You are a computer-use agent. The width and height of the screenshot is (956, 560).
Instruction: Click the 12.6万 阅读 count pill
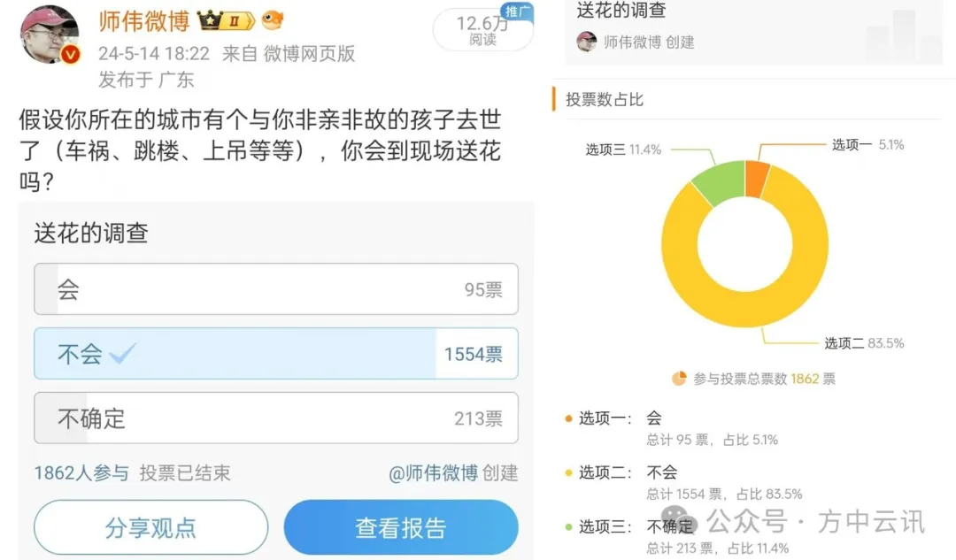(483, 29)
